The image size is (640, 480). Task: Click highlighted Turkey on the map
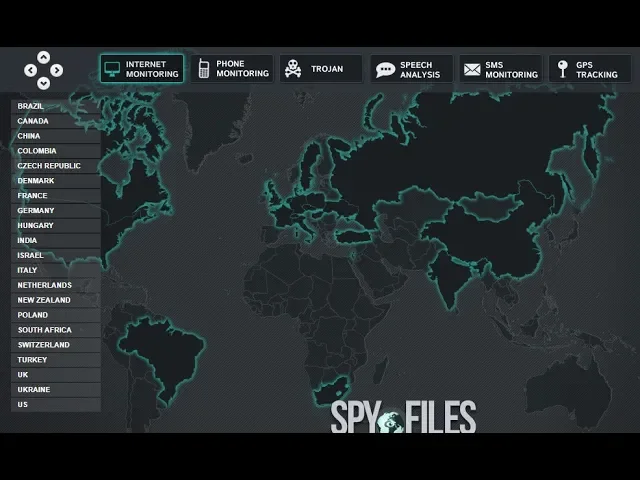click(353, 236)
